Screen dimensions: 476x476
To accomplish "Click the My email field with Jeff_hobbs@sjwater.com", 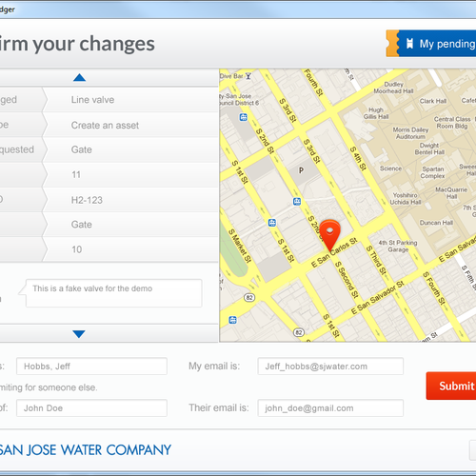I will click(x=330, y=367).
